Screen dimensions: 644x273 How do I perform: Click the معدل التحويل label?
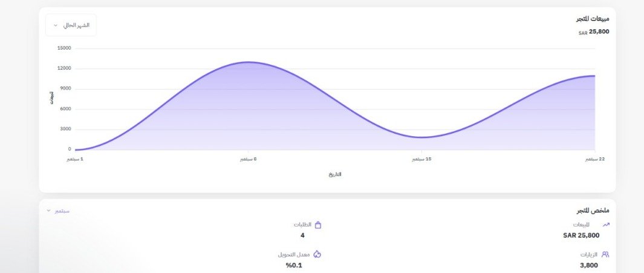tap(294, 254)
